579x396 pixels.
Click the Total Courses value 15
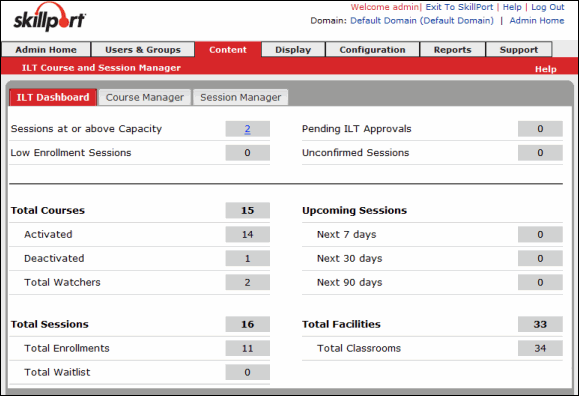pos(247,210)
